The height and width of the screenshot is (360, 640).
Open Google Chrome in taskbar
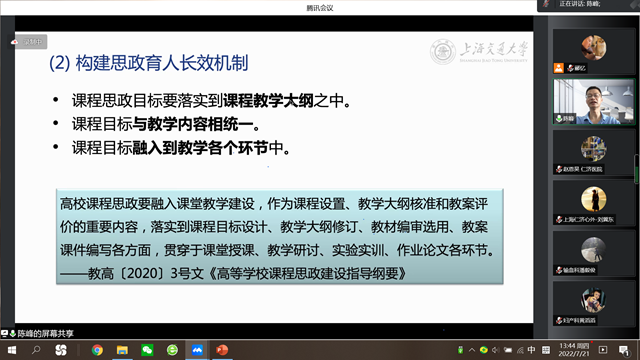pos(97,350)
